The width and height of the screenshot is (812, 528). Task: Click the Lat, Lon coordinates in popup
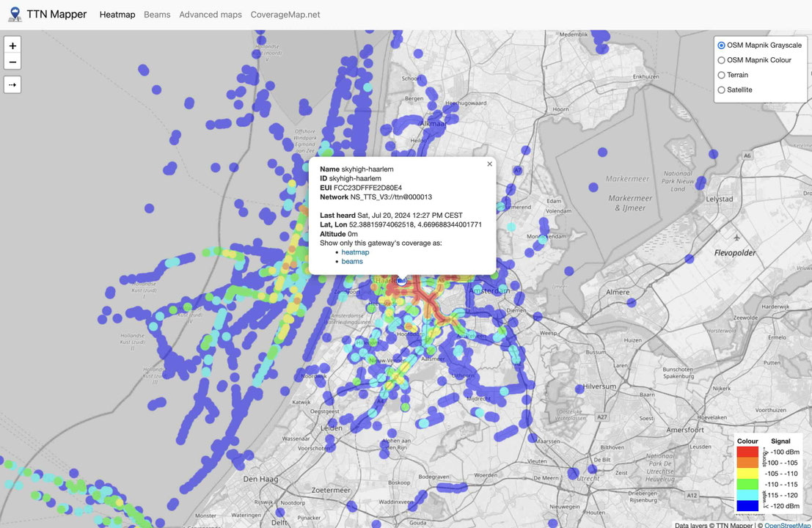(x=415, y=224)
